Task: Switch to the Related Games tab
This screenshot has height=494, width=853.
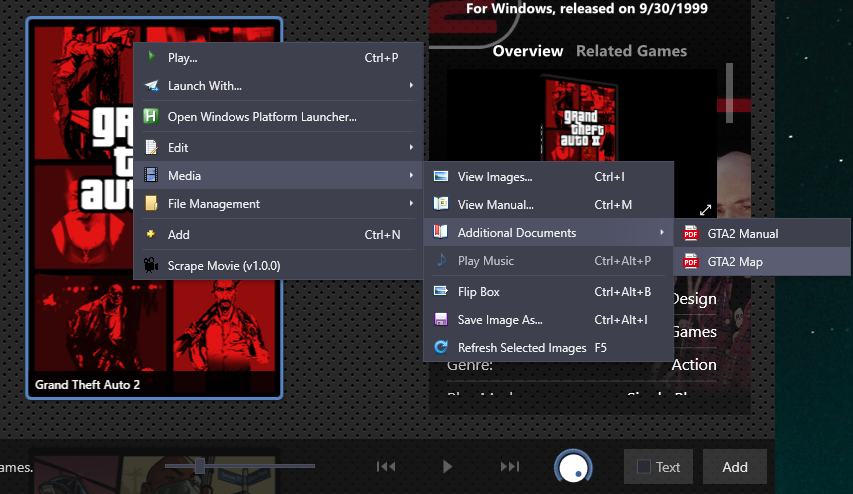Action: (631, 51)
